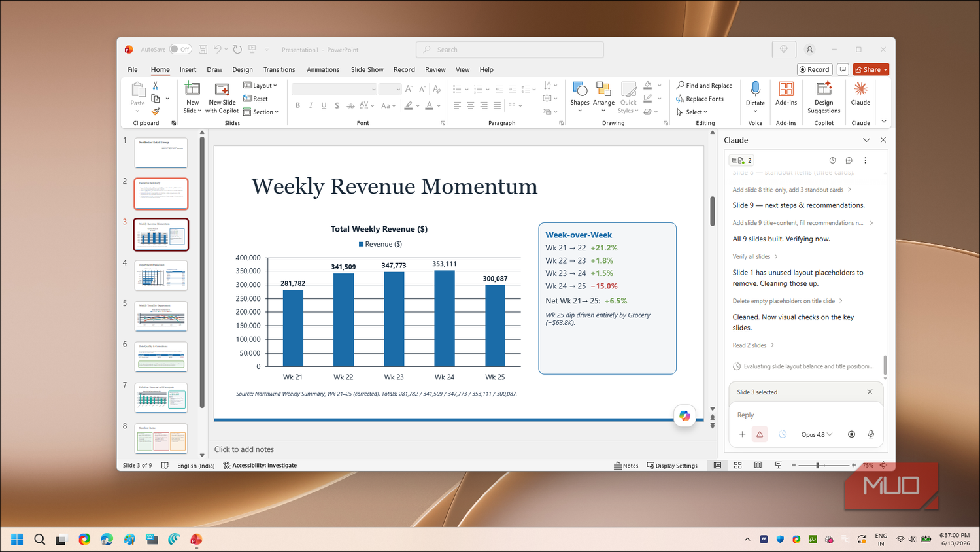Open the Section dropdown
980x552 pixels.
(x=261, y=112)
